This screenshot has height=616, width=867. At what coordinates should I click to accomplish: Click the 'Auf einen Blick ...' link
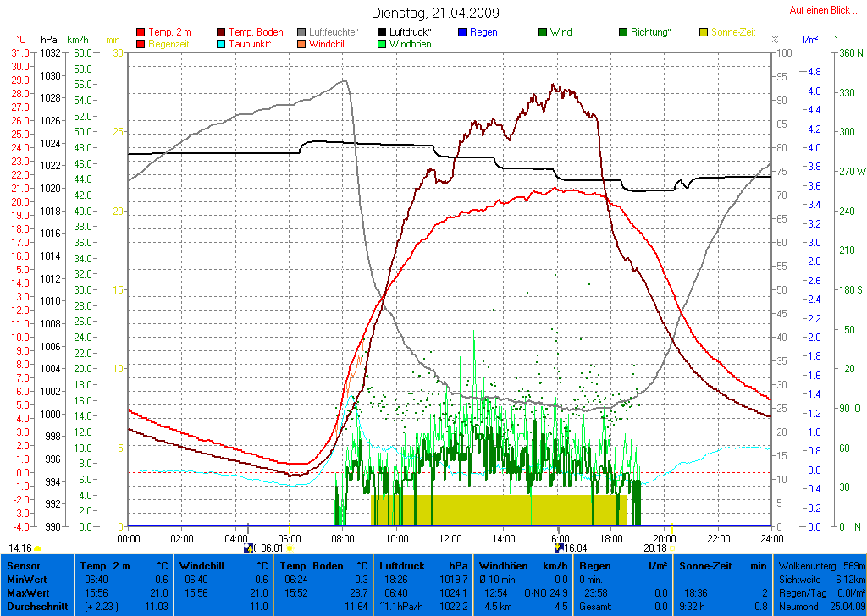point(824,10)
